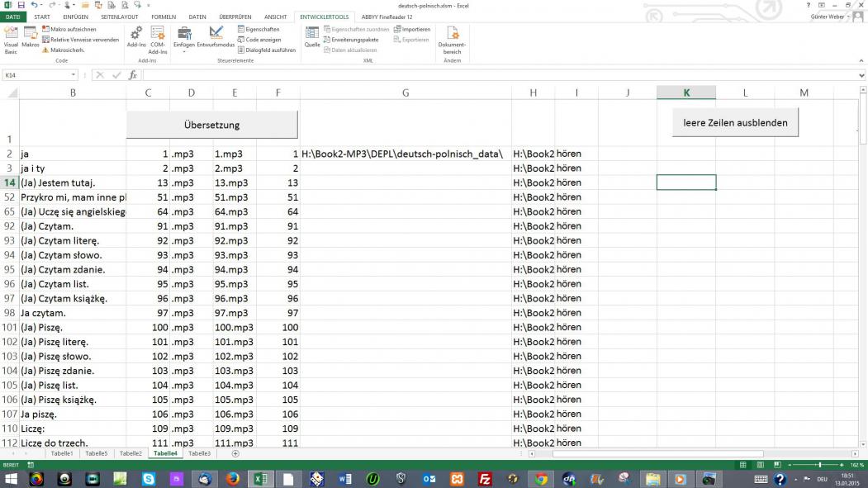
Task: Switch to Page Layout view
Action: (x=760, y=465)
